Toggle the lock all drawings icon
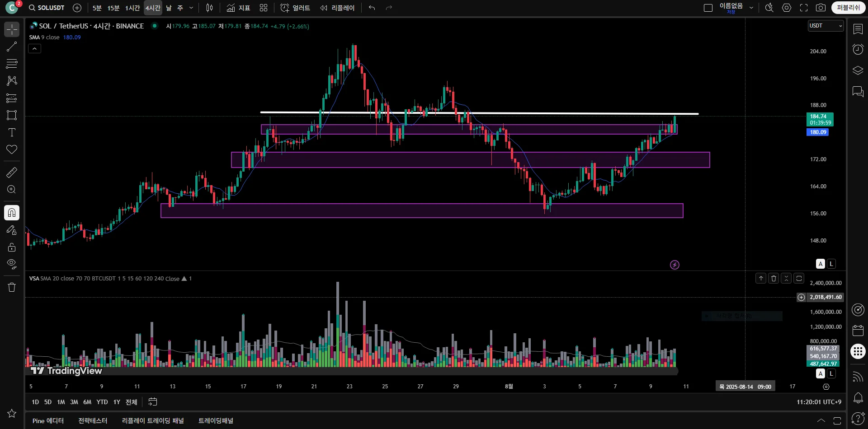The height and width of the screenshot is (429, 868). (x=12, y=247)
